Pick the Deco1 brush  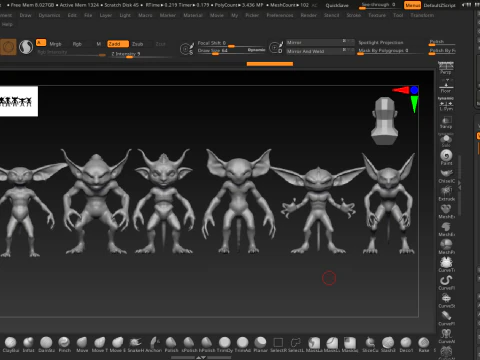[x=406, y=345]
